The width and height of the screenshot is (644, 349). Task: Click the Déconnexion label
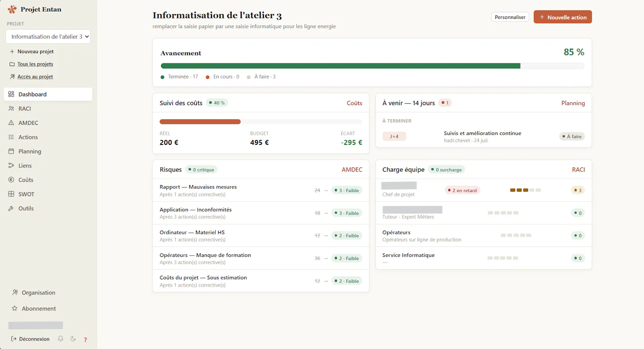pos(34,339)
